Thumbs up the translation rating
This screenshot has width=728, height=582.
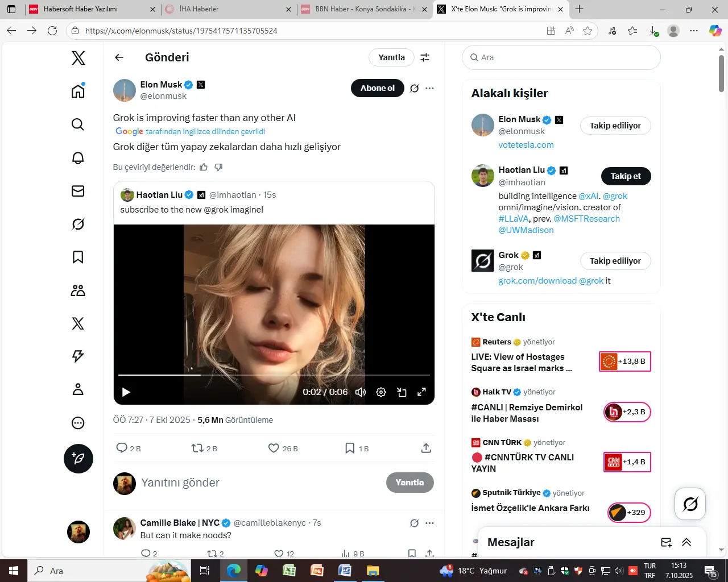point(204,167)
